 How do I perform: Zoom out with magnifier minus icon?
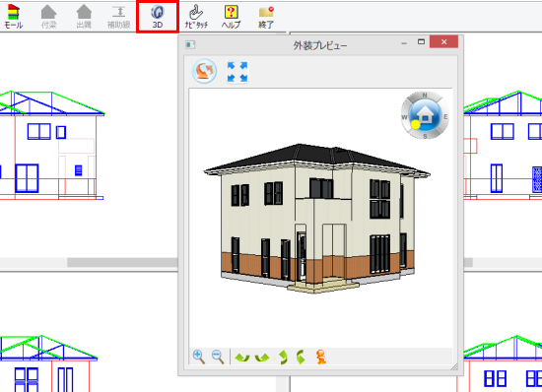(218, 357)
